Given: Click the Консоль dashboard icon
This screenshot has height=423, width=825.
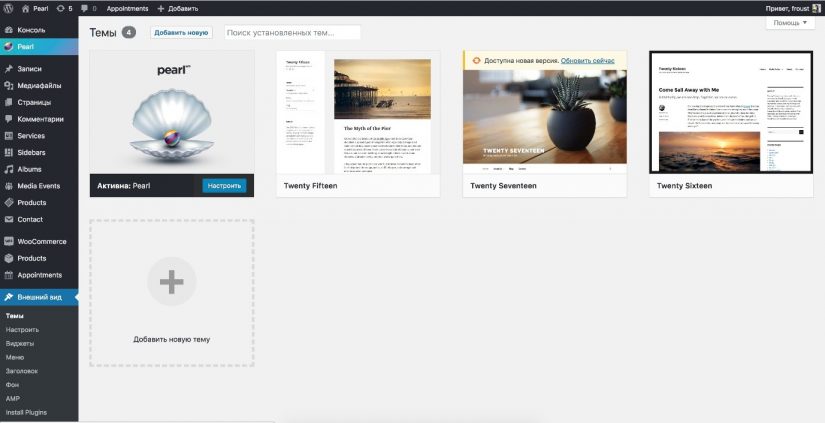Looking at the screenshot, I should [8, 30].
